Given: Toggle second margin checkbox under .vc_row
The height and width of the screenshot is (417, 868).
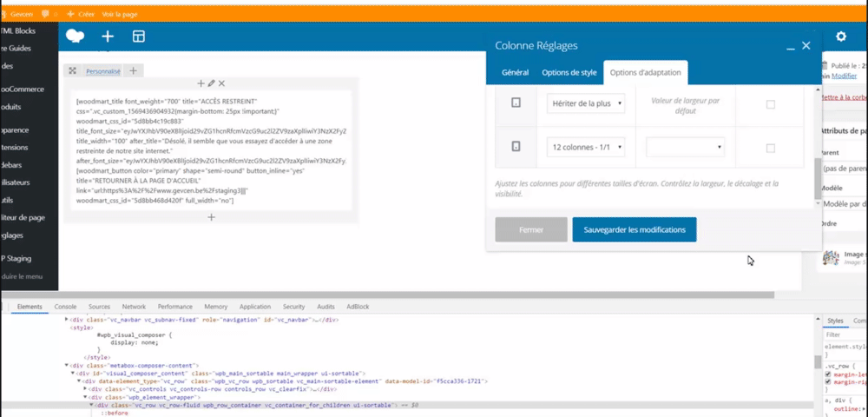Looking at the screenshot, I should [x=828, y=382].
